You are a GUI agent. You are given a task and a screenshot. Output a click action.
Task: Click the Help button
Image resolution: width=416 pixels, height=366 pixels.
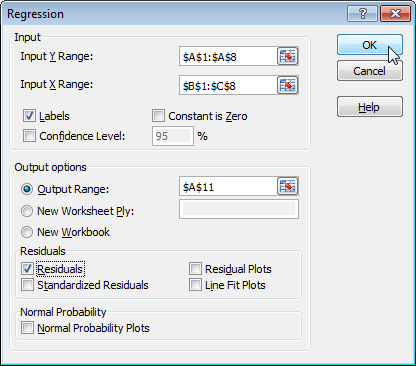point(370,107)
